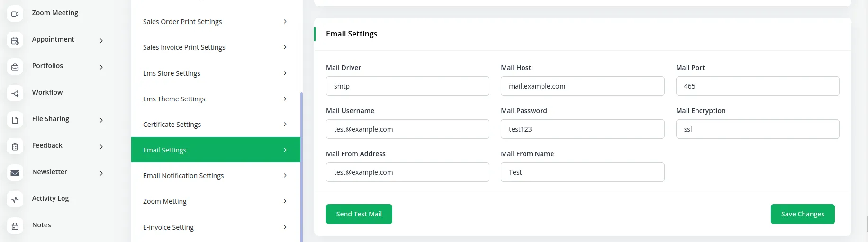The height and width of the screenshot is (242, 868).
Task: Click the Zoom Meeting camera icon
Action: 15,14
